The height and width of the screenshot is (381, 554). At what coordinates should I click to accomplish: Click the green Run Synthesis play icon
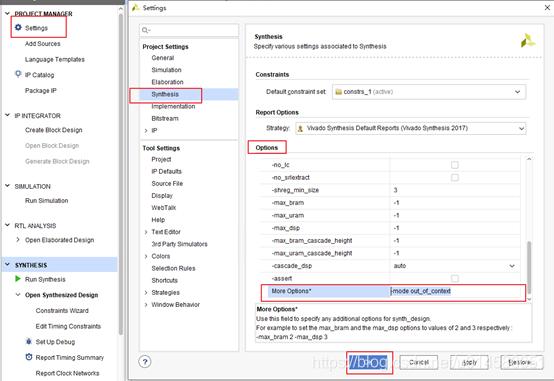(18, 279)
